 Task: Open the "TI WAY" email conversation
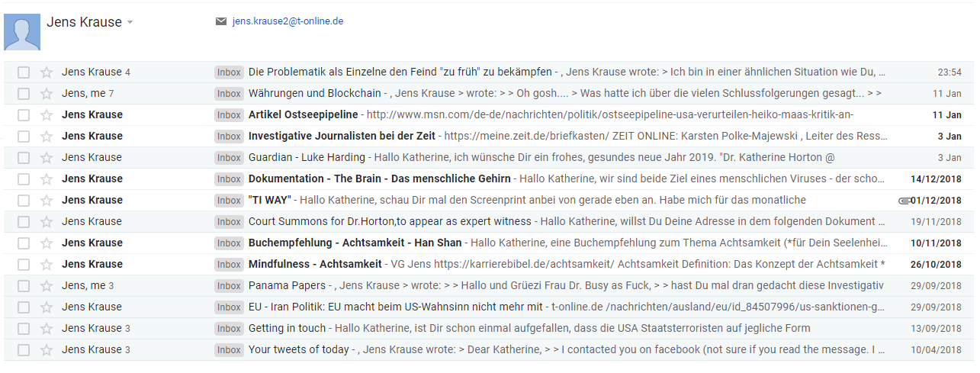pyautogui.click(x=488, y=201)
